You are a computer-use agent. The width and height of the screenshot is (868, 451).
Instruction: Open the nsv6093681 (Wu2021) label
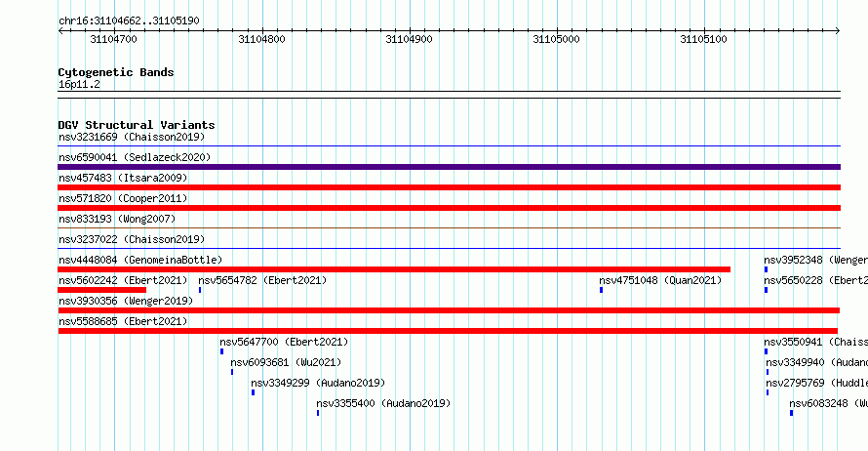click(x=286, y=362)
